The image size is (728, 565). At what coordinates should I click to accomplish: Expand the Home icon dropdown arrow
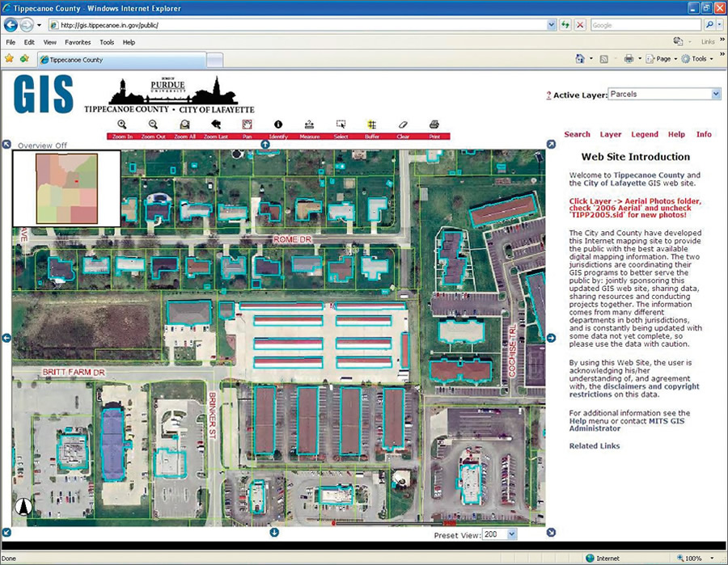(590, 59)
